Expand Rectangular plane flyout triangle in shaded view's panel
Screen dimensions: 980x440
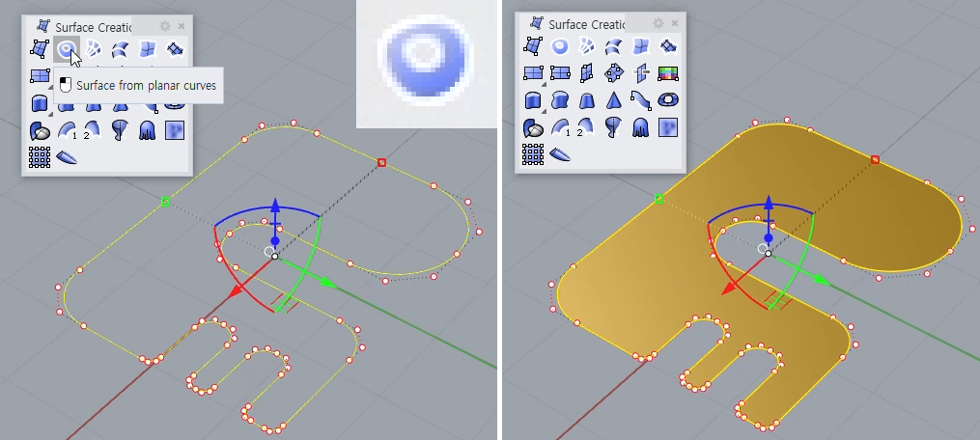[x=544, y=84]
